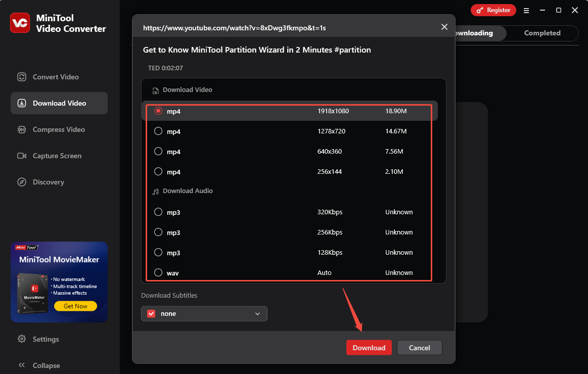The height and width of the screenshot is (374, 588).
Task: Select mp4 256x144 radio option
Action: (x=158, y=172)
